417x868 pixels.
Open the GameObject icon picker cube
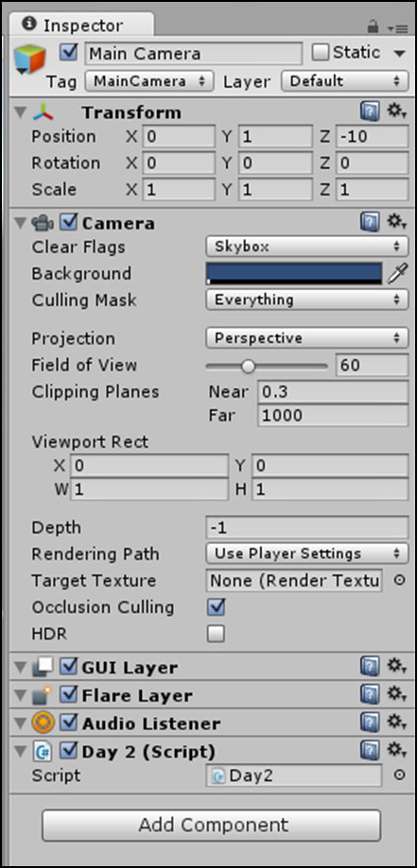point(29,60)
